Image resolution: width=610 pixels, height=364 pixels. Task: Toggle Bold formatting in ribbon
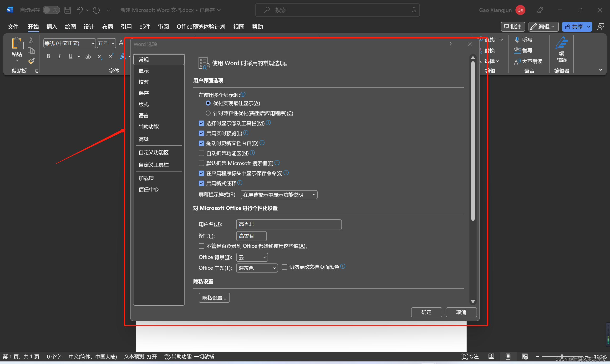coord(48,56)
